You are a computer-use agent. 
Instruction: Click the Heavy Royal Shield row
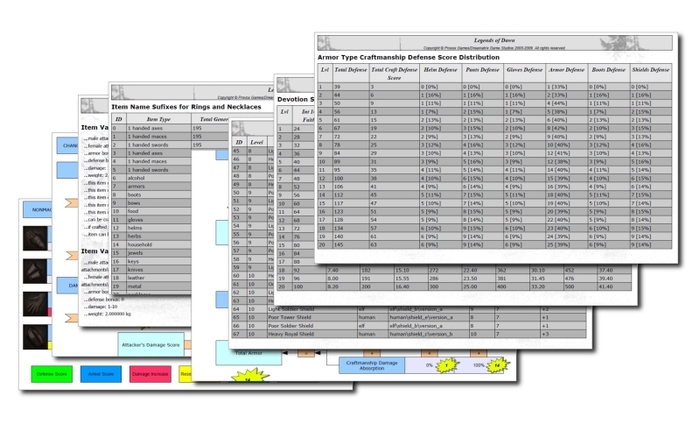[x=409, y=334]
